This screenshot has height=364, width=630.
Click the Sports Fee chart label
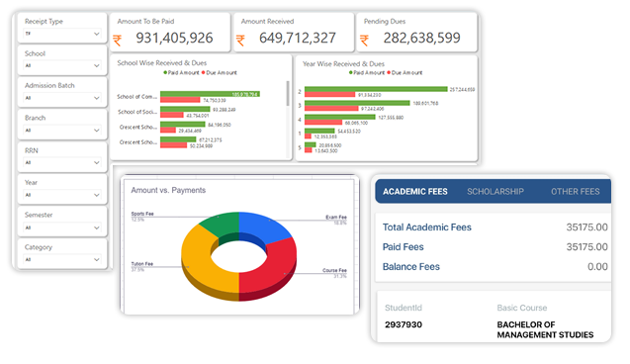tap(142, 214)
